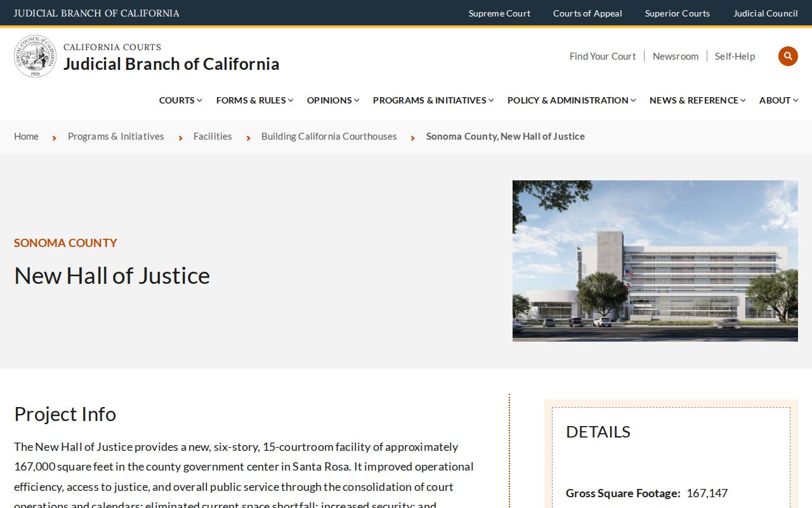This screenshot has height=508, width=812.
Task: Expand the Policy & Administration menu chevron
Action: pos(633,100)
